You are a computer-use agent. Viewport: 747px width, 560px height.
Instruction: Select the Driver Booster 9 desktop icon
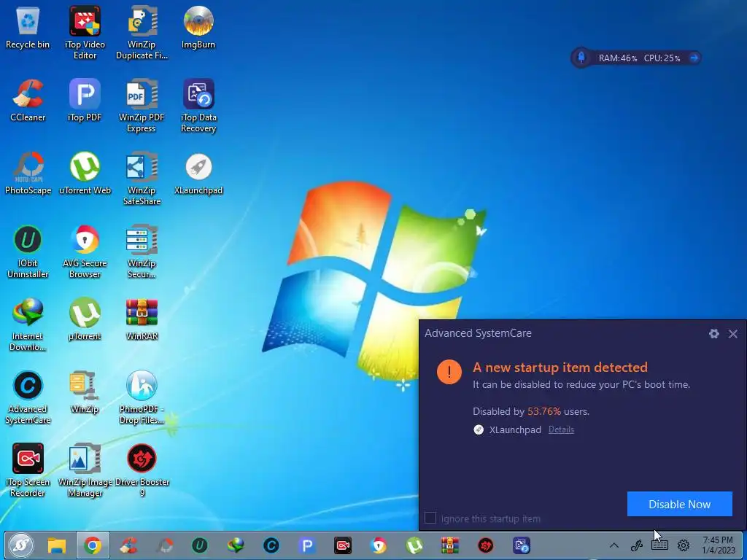(x=142, y=470)
